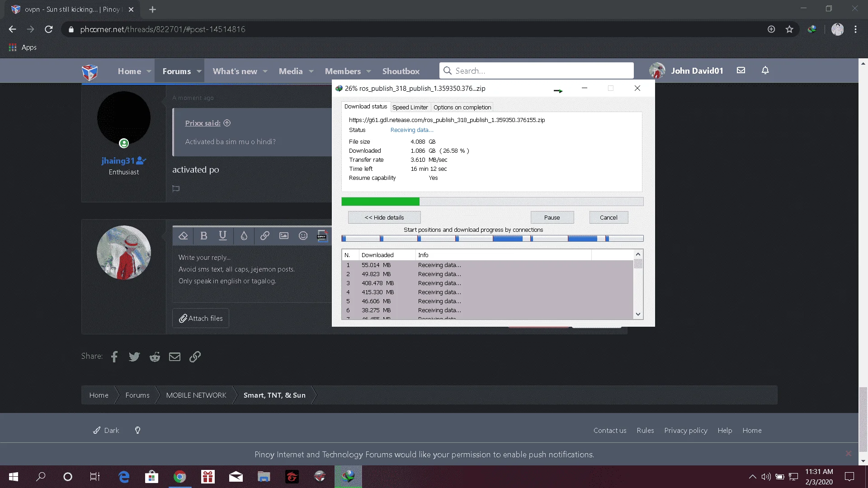The image size is (868, 488).
Task: Click the GIF insert icon in the editor
Action: click(322, 235)
